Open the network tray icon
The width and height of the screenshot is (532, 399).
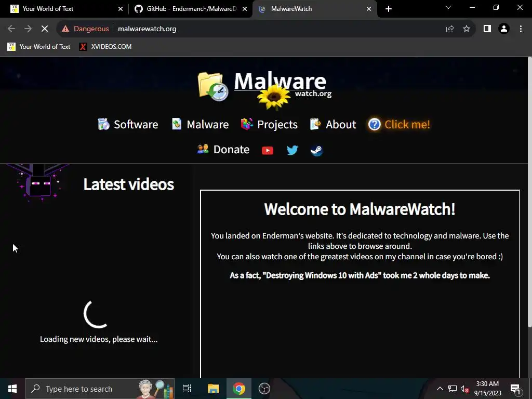(452, 389)
